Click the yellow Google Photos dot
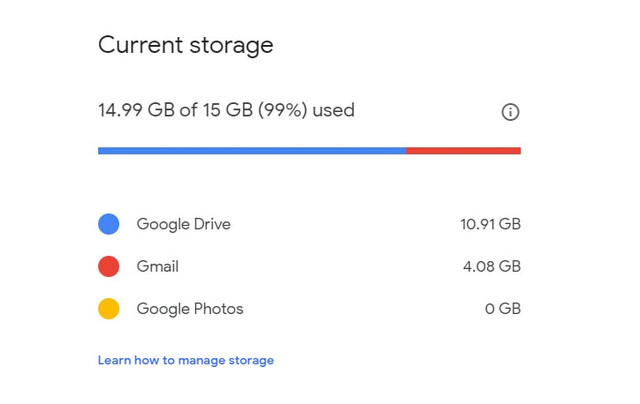This screenshot has width=640, height=404. pyautogui.click(x=109, y=309)
